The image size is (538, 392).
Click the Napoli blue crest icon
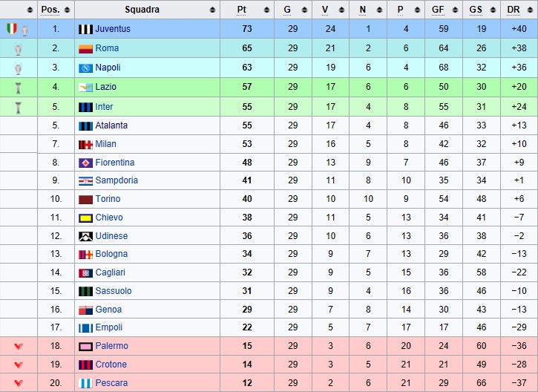[85, 68]
